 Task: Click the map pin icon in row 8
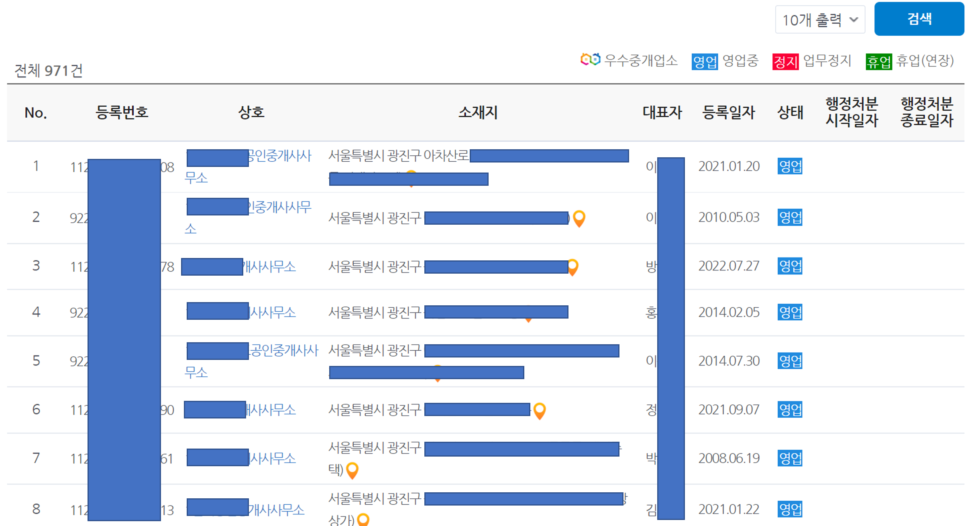[363, 520]
